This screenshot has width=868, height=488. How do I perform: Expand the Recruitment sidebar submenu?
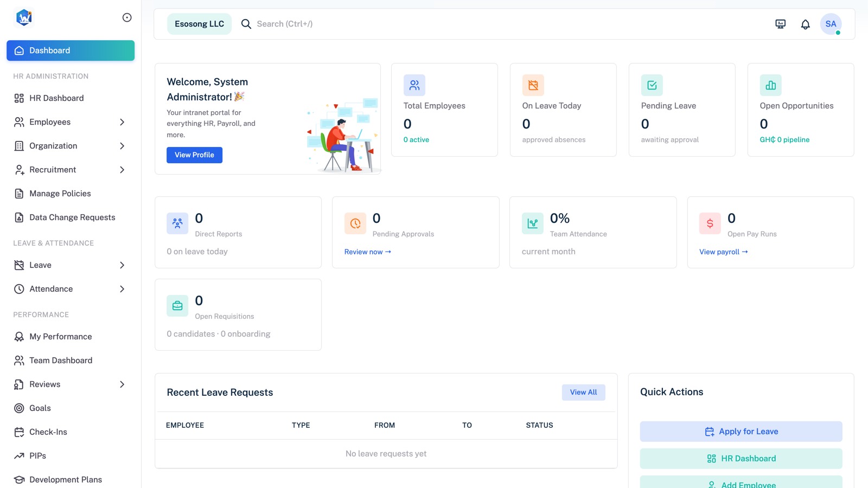point(71,170)
